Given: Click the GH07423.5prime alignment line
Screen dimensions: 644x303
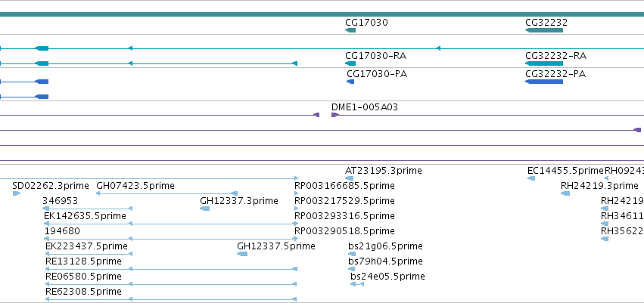Looking at the screenshot, I should tap(166, 193).
